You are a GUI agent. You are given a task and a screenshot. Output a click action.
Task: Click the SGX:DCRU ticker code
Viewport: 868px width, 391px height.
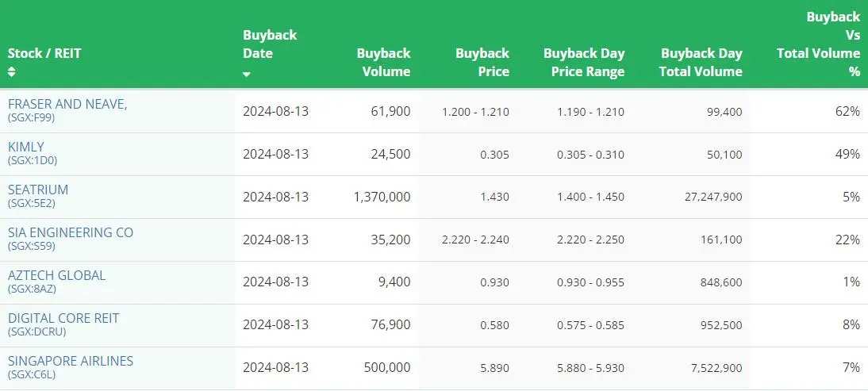37,332
